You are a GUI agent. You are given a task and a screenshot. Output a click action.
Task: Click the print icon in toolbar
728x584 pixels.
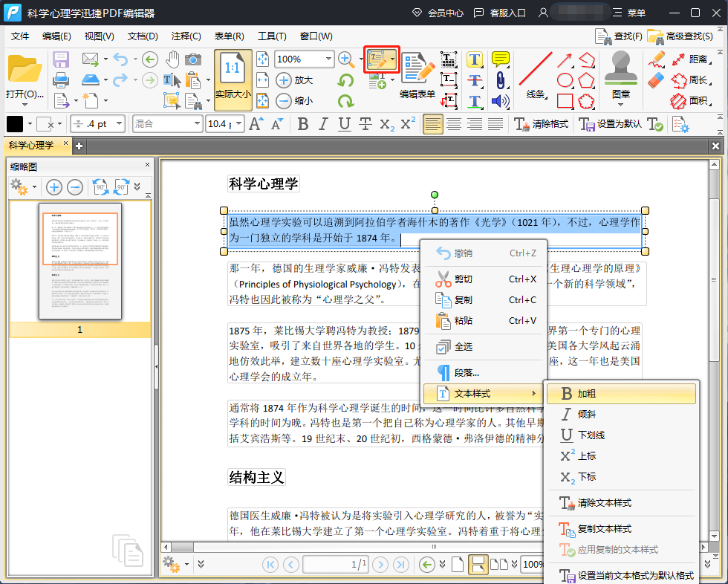point(61,80)
